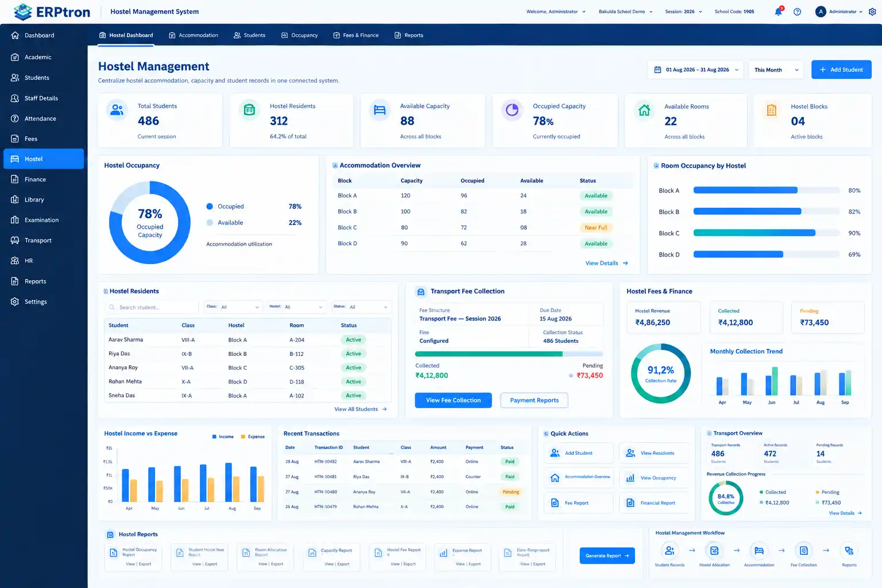Click the Fee Collection workflow icon

pyautogui.click(x=804, y=551)
